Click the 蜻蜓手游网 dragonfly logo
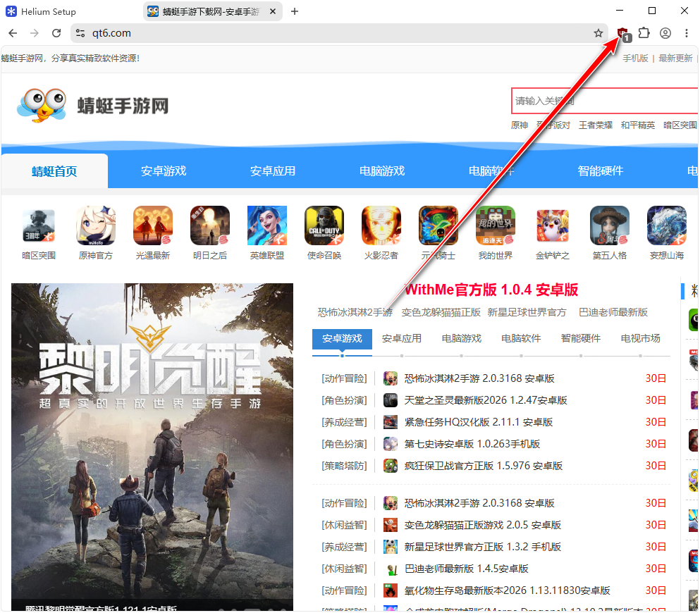700x613 pixels. [x=93, y=106]
